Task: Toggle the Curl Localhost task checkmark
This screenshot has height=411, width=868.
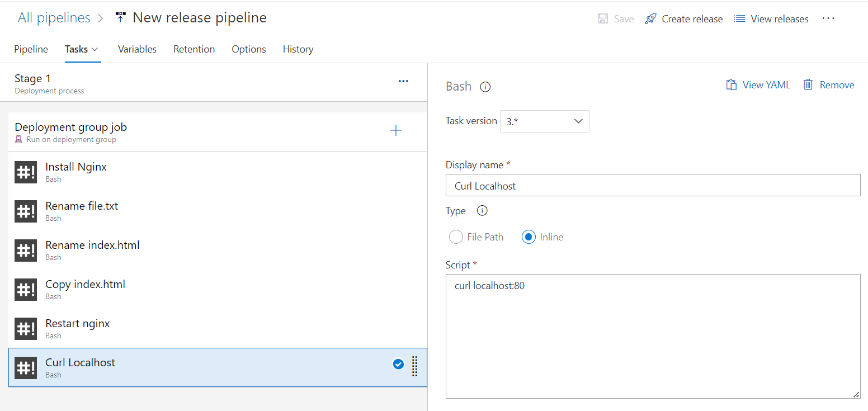Action: (x=398, y=365)
